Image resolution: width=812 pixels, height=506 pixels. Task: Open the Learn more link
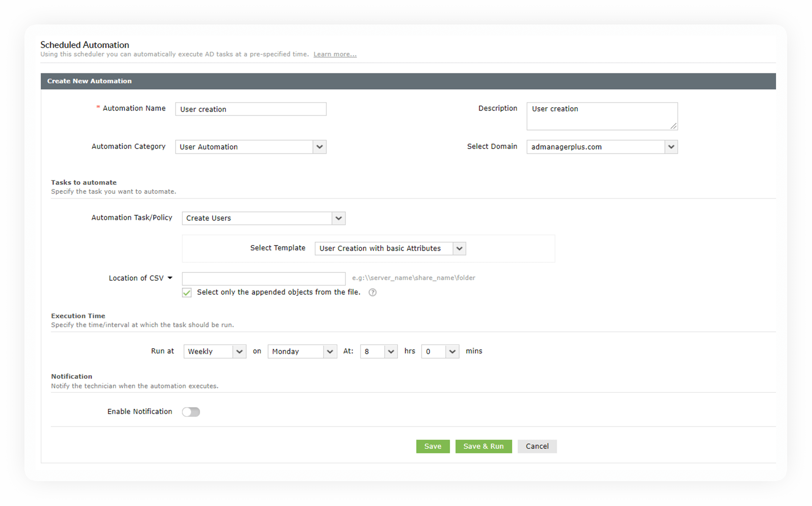point(335,54)
